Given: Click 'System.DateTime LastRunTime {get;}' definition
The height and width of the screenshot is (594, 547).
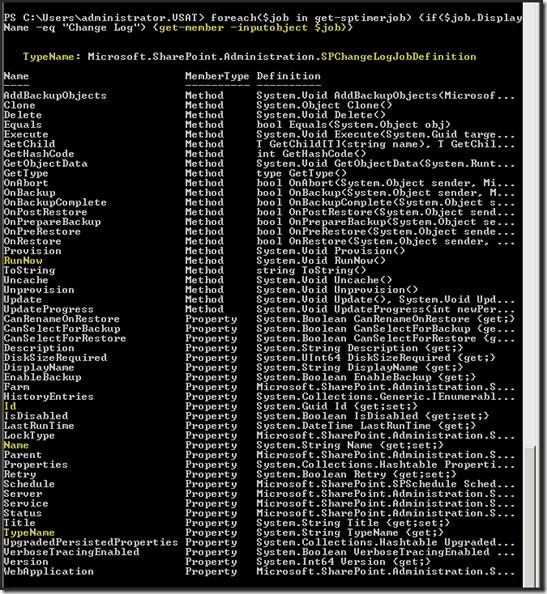Looking at the screenshot, I should [366, 426].
